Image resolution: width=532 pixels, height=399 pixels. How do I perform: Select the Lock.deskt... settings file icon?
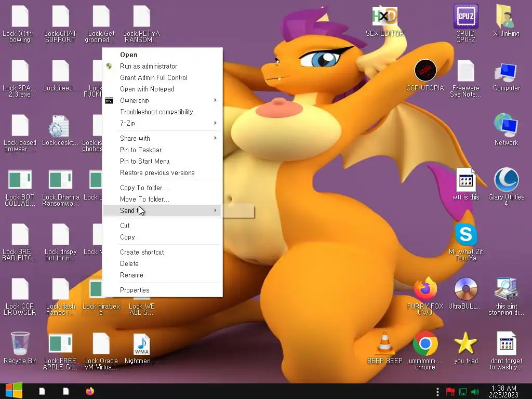coord(60,126)
